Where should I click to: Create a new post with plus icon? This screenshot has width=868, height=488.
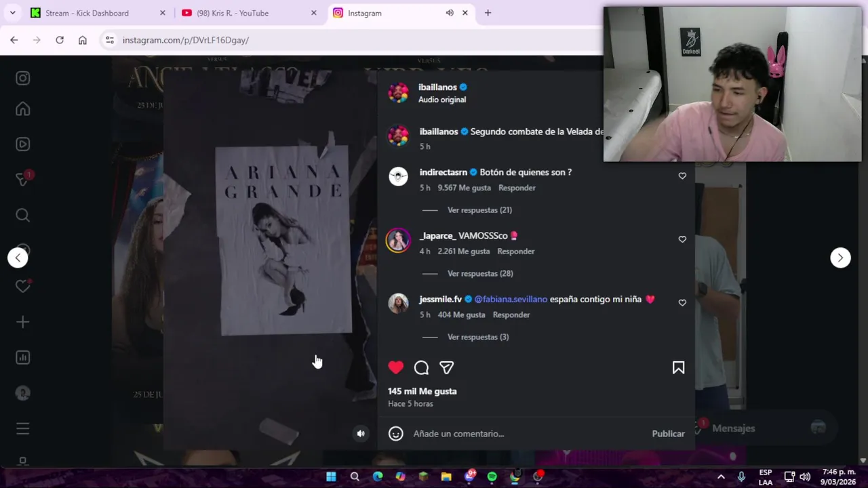23,322
